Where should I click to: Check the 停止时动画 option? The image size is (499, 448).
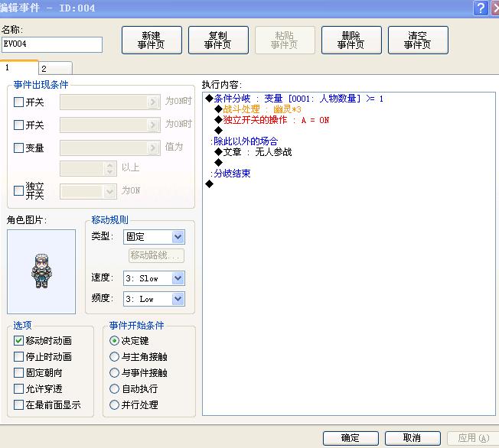click(18, 356)
